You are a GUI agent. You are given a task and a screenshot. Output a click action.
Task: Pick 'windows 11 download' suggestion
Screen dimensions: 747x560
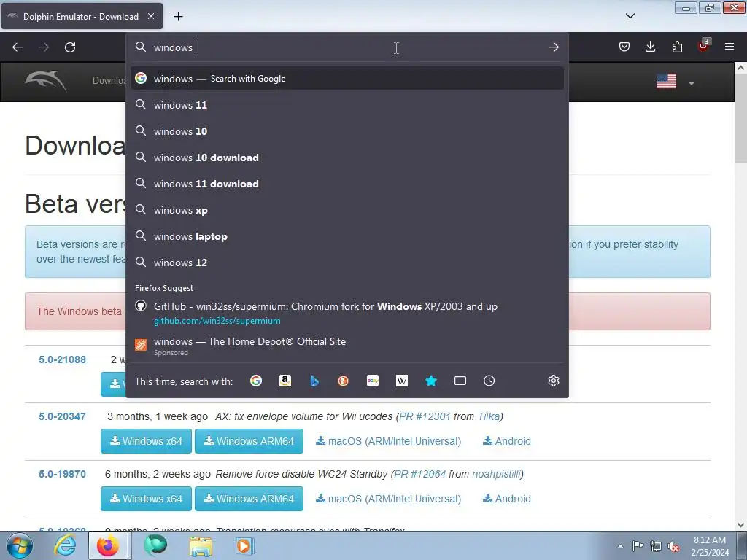click(347, 184)
